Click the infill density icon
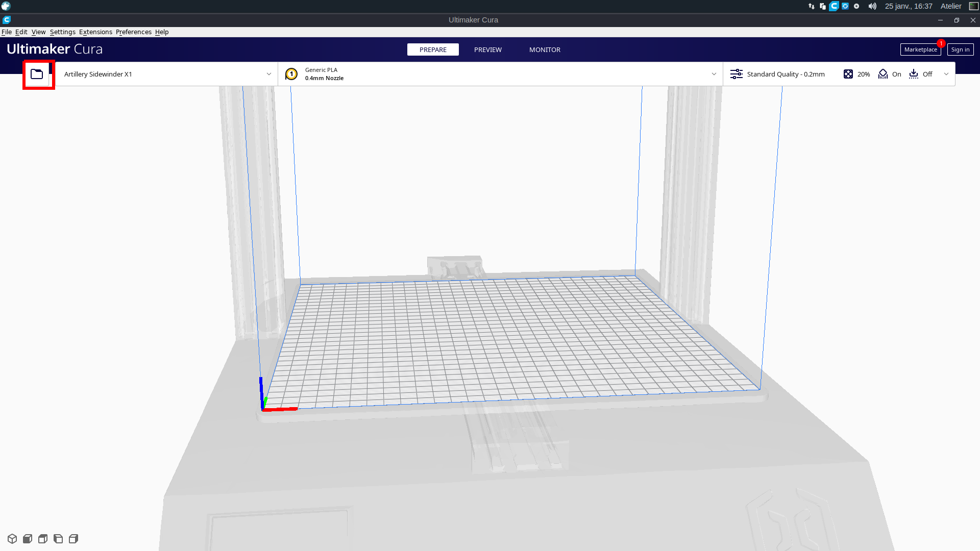 [x=848, y=74]
